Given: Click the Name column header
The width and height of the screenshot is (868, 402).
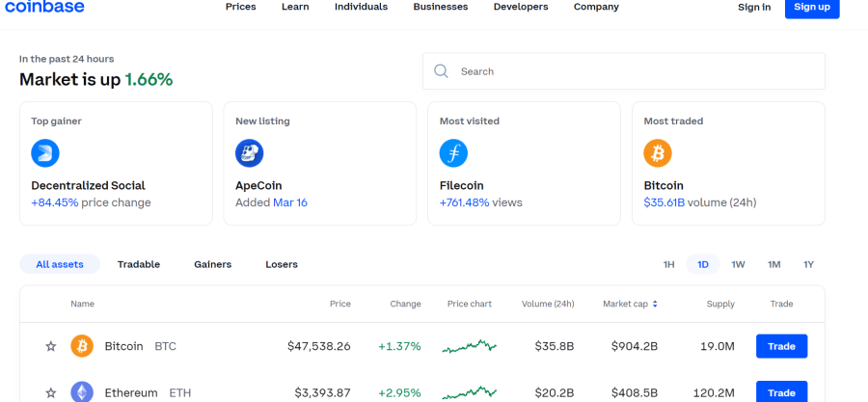Looking at the screenshot, I should click(83, 304).
